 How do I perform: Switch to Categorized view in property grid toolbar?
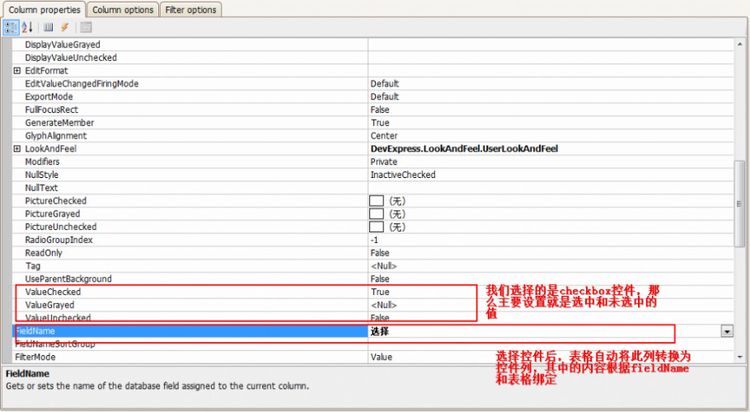(x=11, y=27)
